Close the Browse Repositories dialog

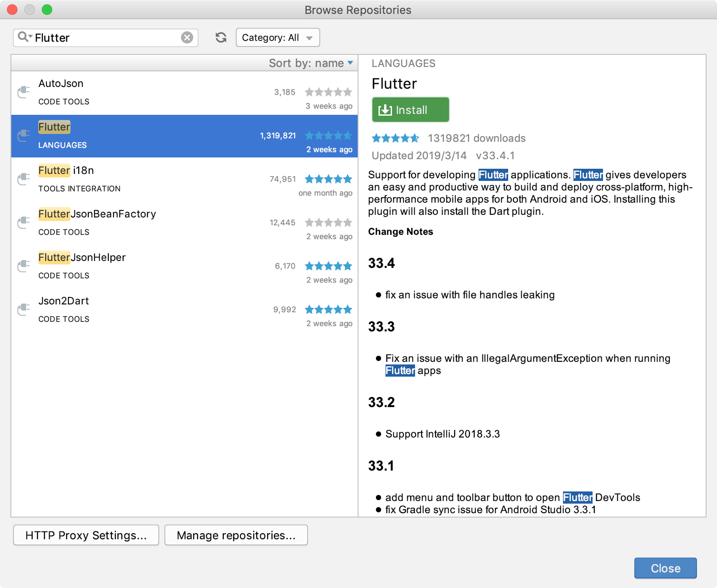(665, 568)
